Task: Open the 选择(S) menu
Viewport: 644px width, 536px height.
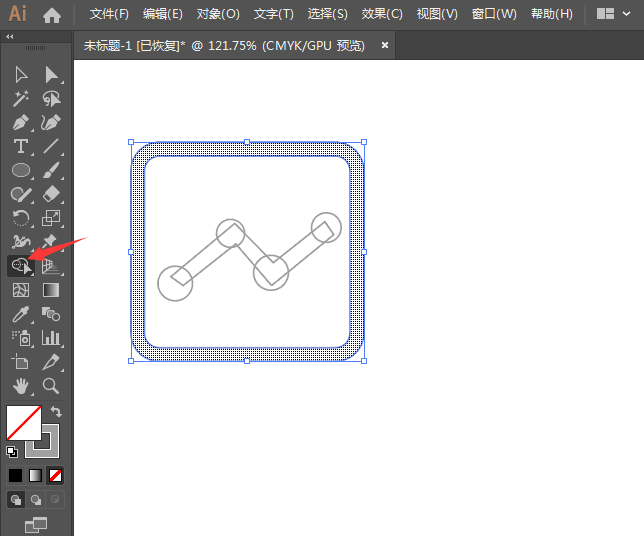Action: pos(327,14)
